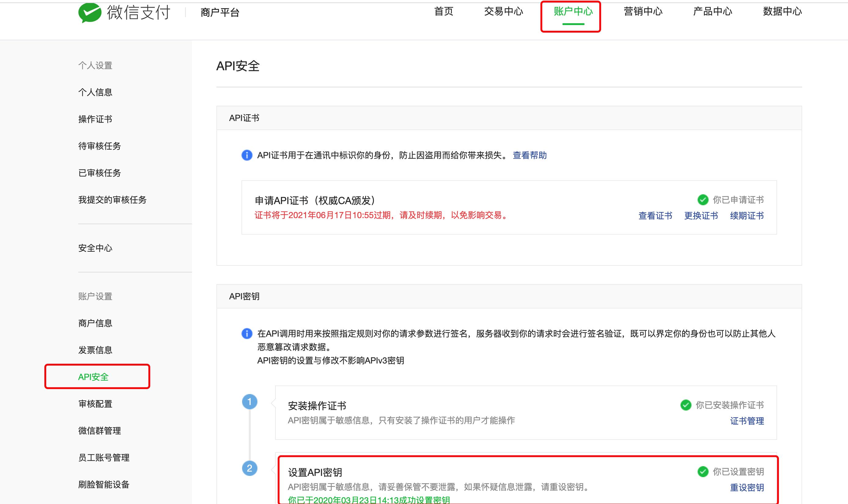Open the 首页 top navigation tab
Viewport: 848px width, 504px height.
444,12
